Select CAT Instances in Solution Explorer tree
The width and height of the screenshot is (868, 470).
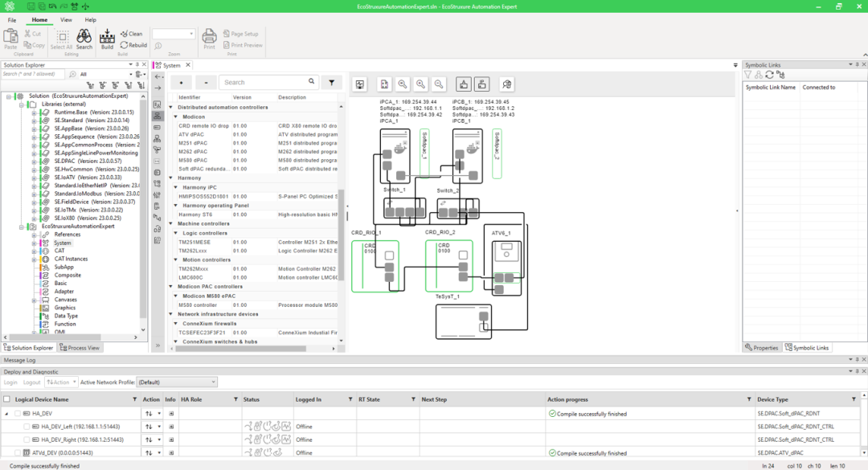71,259
